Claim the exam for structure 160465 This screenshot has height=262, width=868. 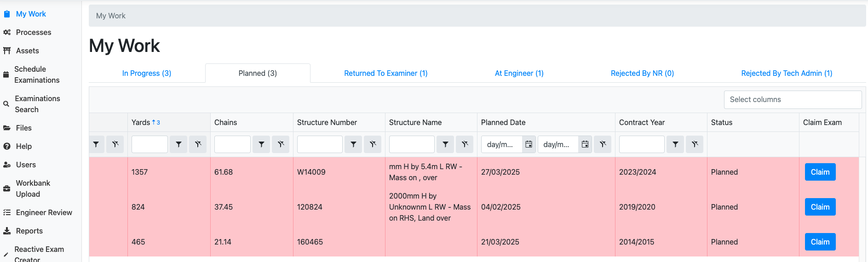pos(820,242)
